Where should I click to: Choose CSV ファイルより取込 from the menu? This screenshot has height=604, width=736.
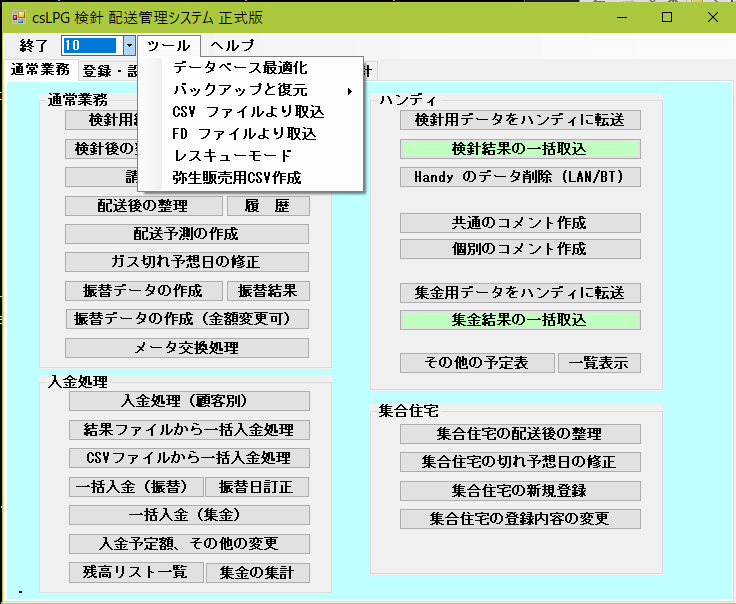[x=248, y=112]
